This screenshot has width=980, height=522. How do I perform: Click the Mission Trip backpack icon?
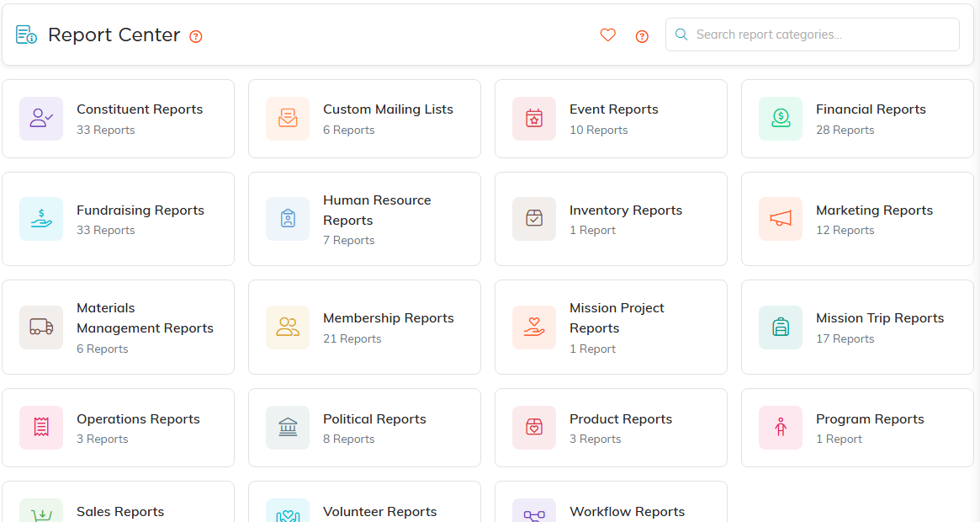781,328
